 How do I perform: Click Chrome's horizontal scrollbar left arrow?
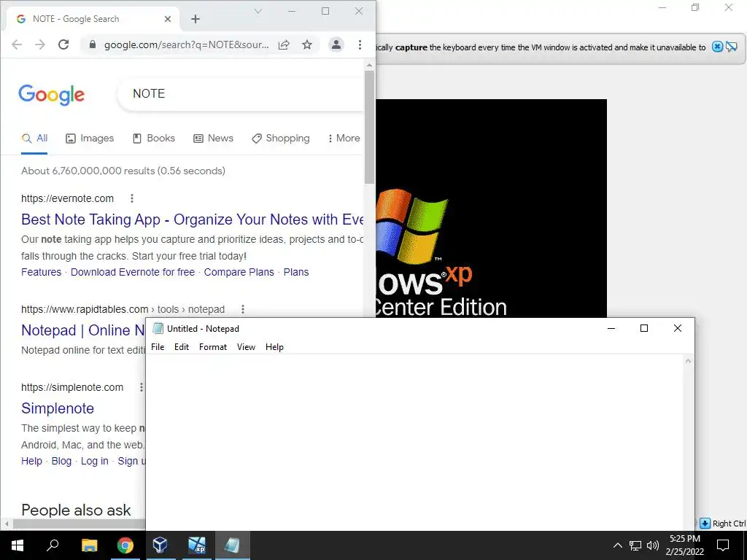pos(6,524)
